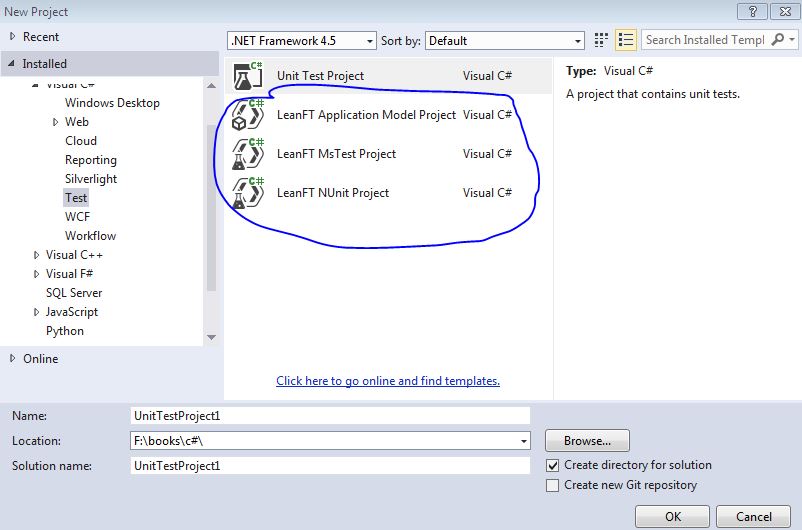Select the SQL Server category
Image resolution: width=802 pixels, height=530 pixels.
74,293
